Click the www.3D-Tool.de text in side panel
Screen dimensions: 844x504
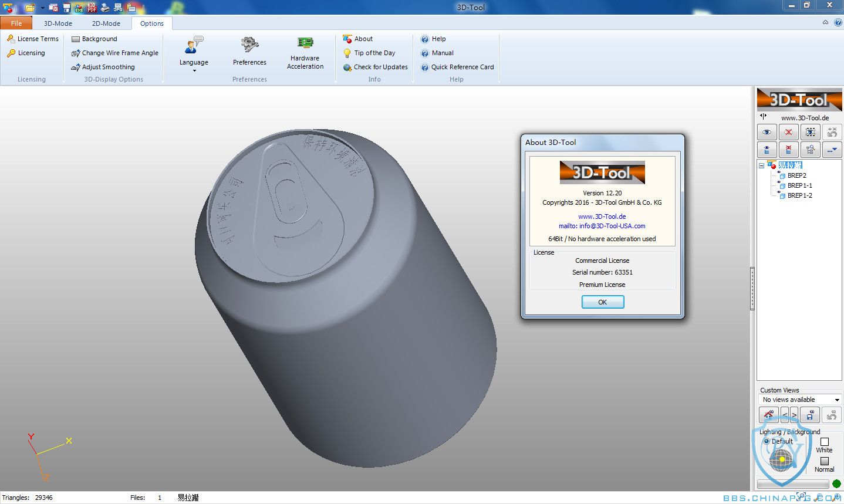805,118
